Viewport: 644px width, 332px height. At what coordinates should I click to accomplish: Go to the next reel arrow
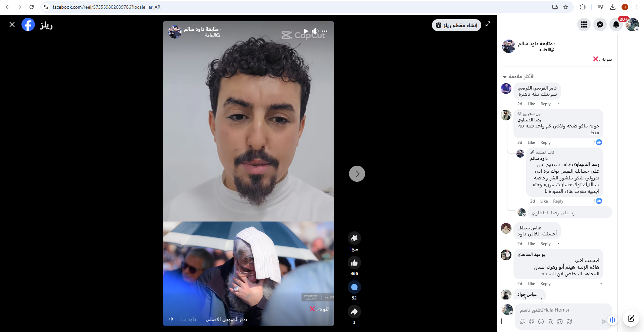click(357, 174)
